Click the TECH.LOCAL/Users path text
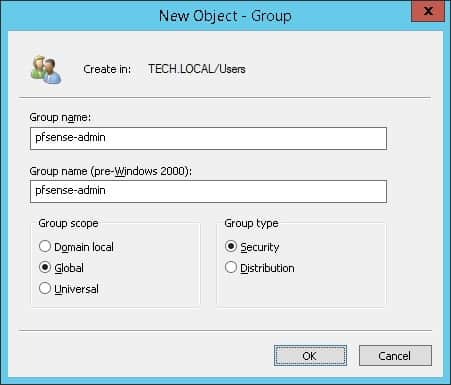Screen dimensions: 451x385 click(197, 69)
